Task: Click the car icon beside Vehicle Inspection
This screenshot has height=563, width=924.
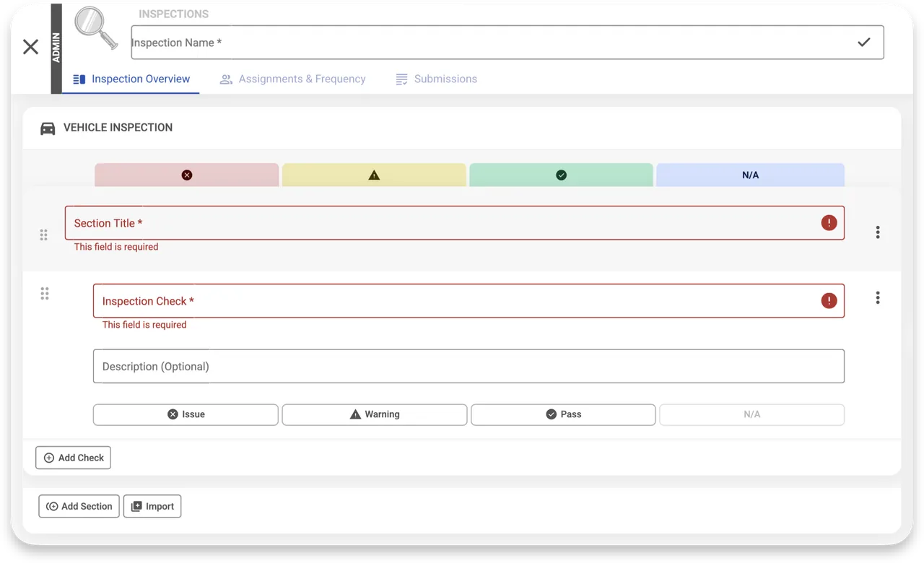Action: point(48,128)
